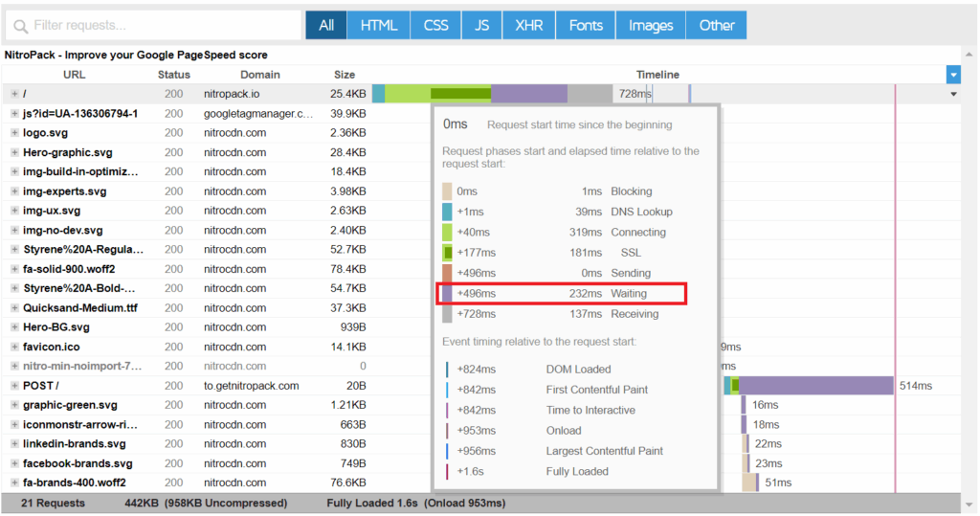Expand the img-ux.svg request row
The width and height of the screenshot is (980, 516).
tap(14, 211)
